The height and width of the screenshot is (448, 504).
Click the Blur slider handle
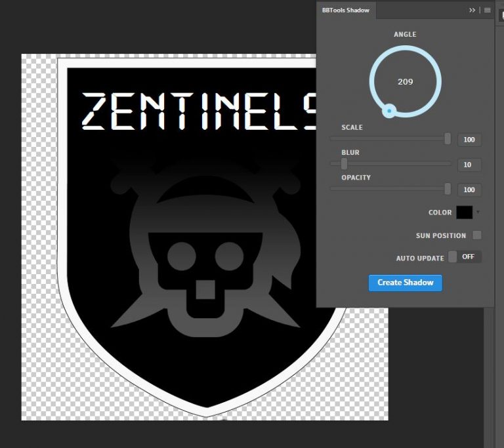tap(344, 163)
